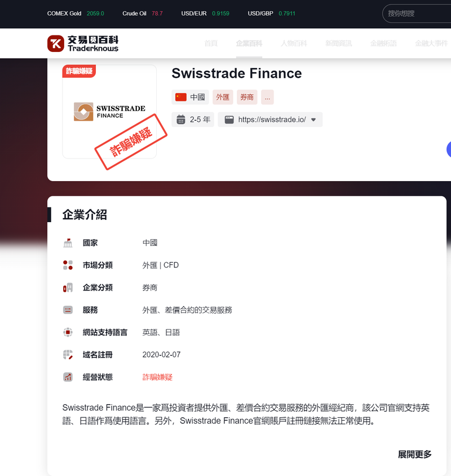
Task: Click the 企業介紹 section heading
Action: pyautogui.click(x=85, y=215)
